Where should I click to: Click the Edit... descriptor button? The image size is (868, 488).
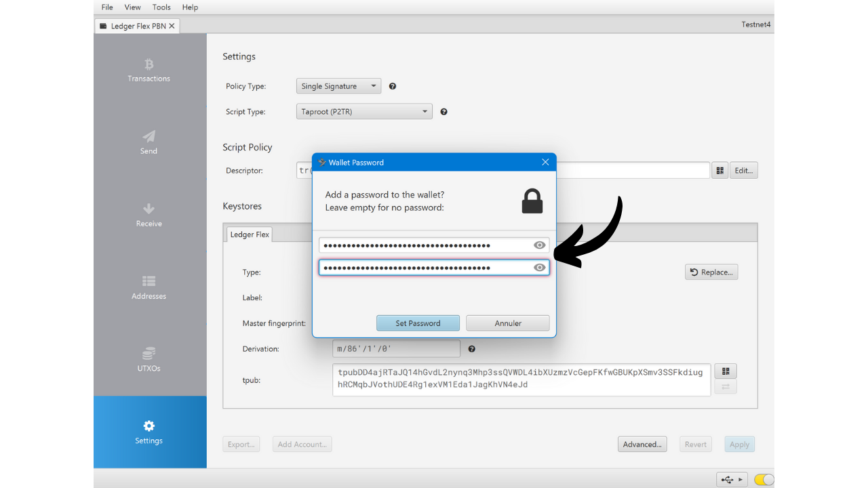click(744, 171)
